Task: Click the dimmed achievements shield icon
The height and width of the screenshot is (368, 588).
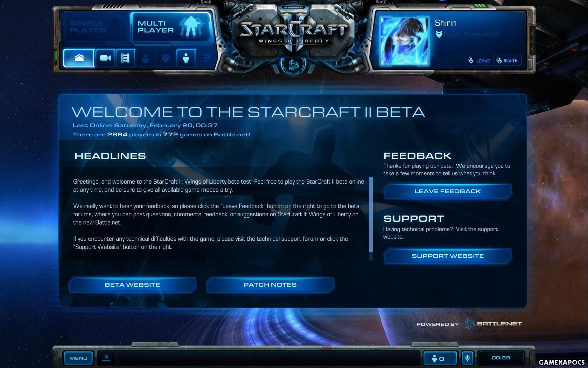Action: 166,58
